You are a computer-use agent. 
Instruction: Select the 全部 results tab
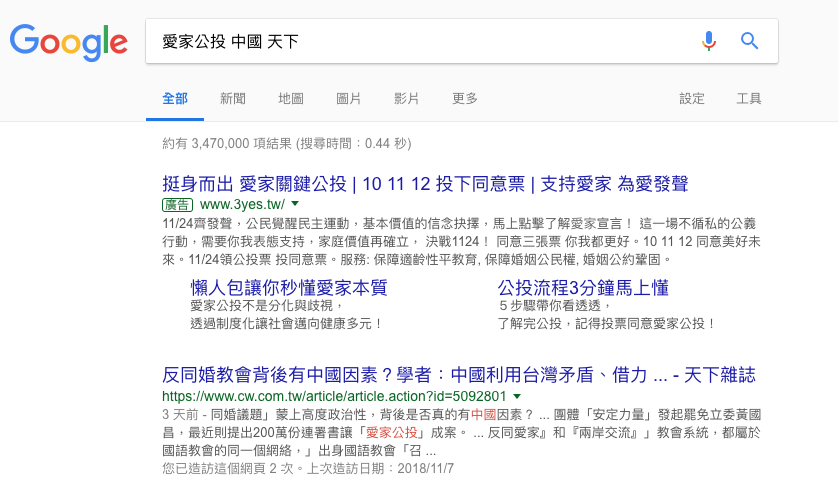point(175,98)
